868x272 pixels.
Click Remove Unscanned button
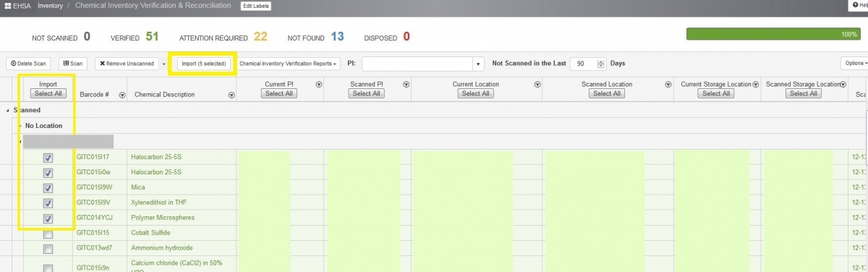pos(127,64)
